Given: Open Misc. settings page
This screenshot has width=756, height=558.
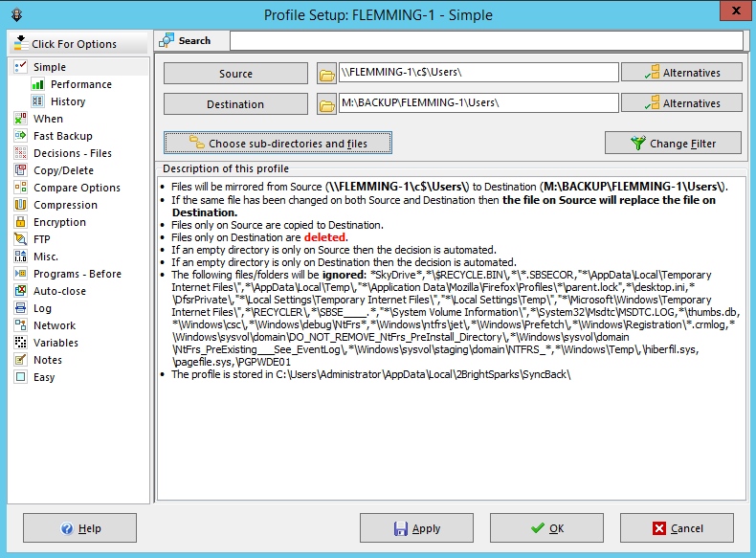Looking at the screenshot, I should (46, 257).
